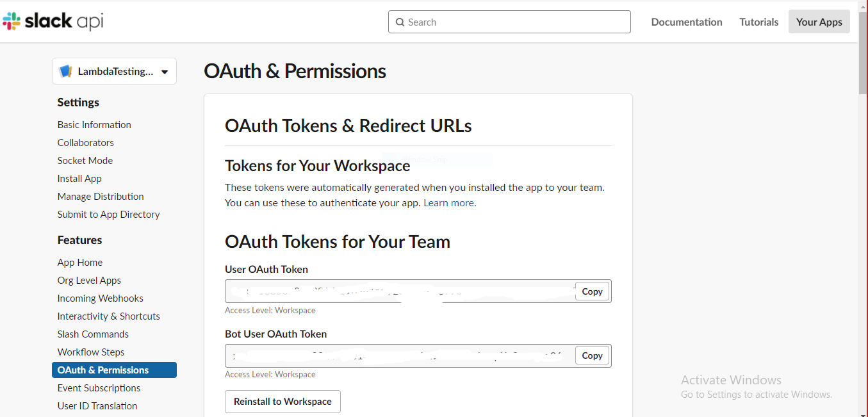Click Access Level text under Bot User OAuth Token
Viewport: 868px width, 417px height.
point(270,375)
